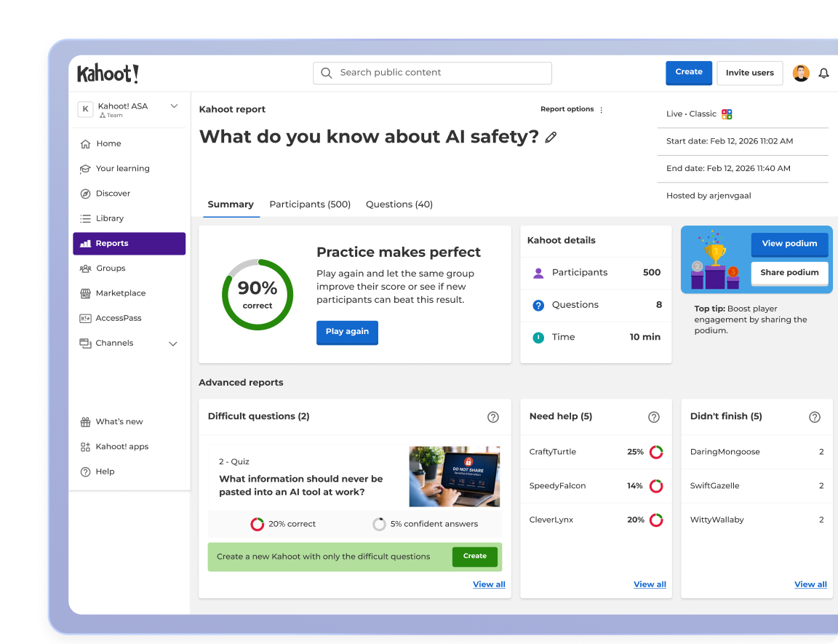The image size is (838, 644).
Task: Click SpeedyFalcon's 14% score ring
Action: pyautogui.click(x=656, y=486)
